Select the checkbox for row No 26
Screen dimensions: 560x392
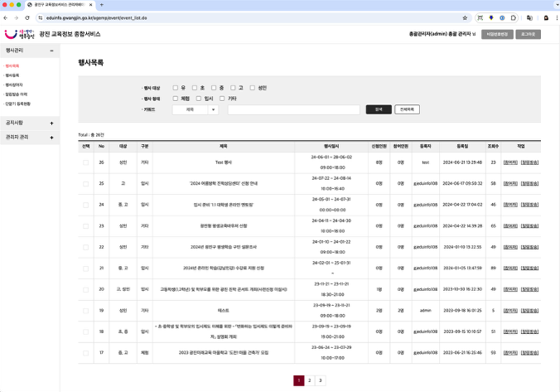coord(85,162)
